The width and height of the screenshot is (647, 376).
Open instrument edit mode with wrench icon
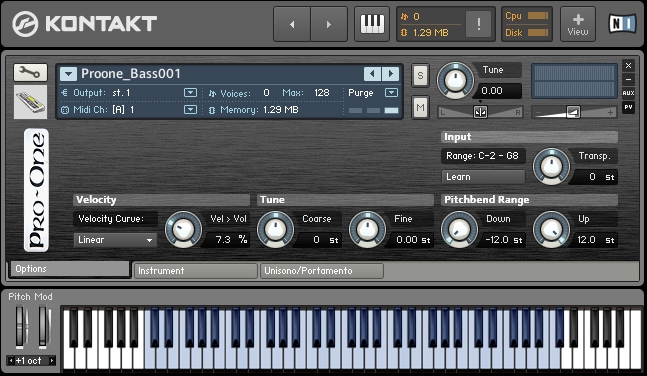[30, 73]
